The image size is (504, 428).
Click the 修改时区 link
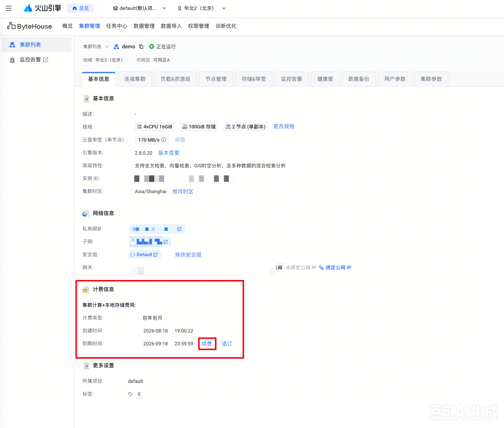(183, 191)
